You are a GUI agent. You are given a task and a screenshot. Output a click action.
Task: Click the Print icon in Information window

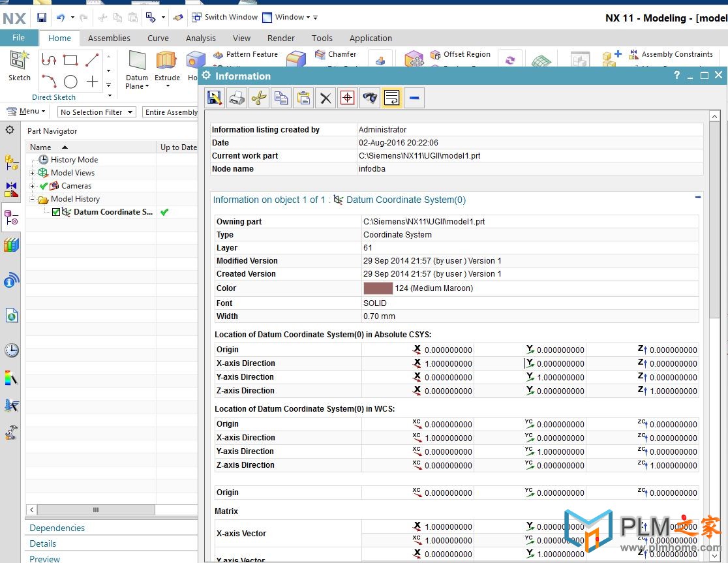tap(237, 98)
